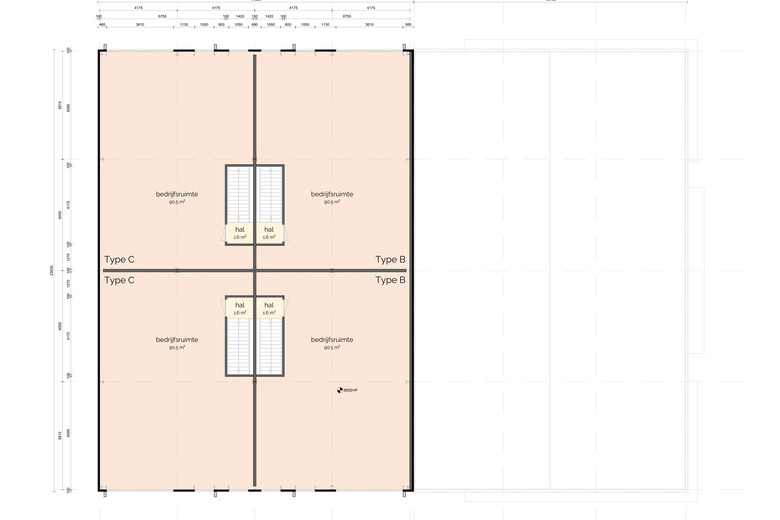The width and height of the screenshot is (780, 520).
Task: Click the 6500+P level marker symbol
Action: tap(340, 390)
